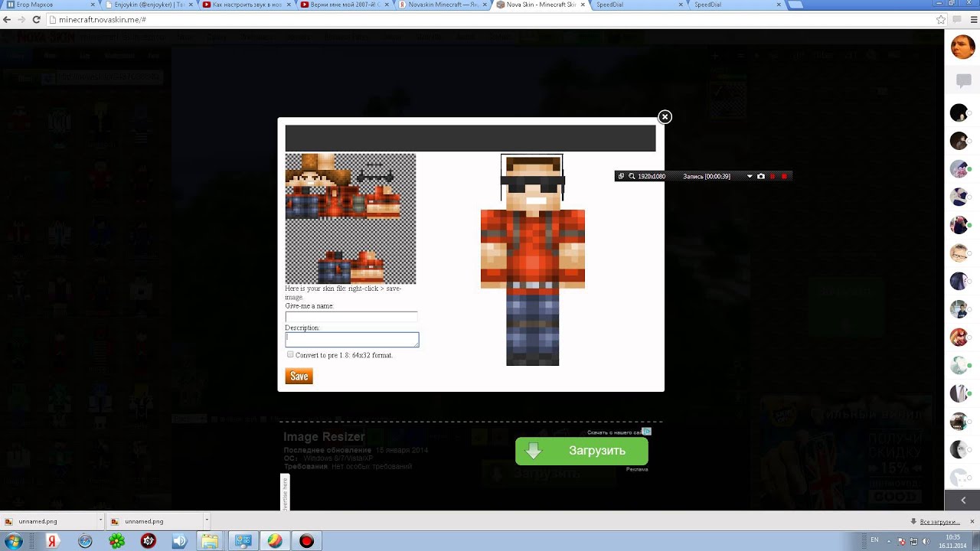
Task: Click the EN language indicator in tray
Action: [x=875, y=540]
